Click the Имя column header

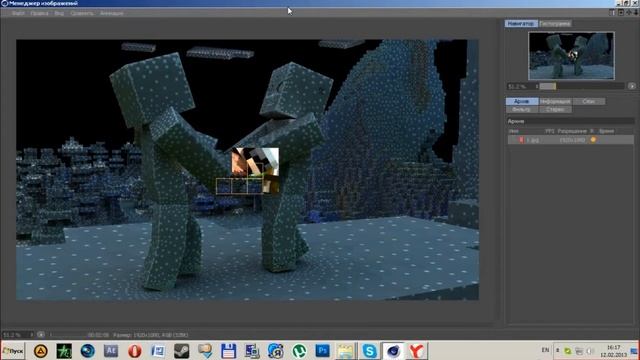click(x=513, y=131)
